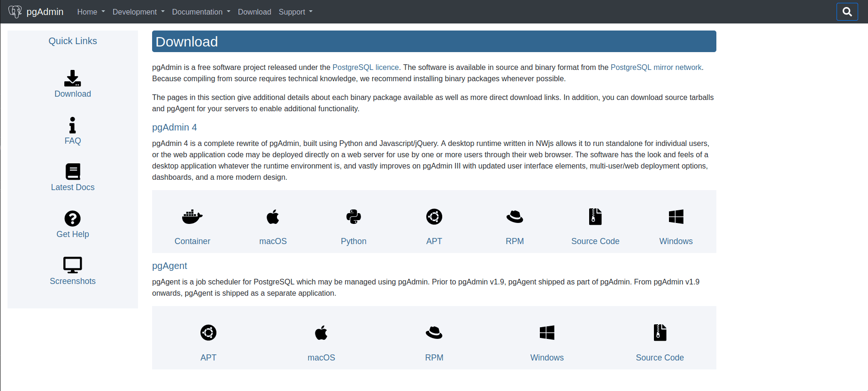868x391 pixels.
Task: Click the Apple icon under pgAdmin 4
Action: pos(273,217)
